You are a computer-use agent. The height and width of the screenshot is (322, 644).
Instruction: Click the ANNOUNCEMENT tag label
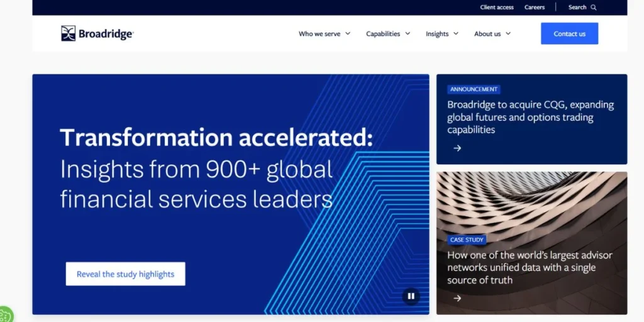coord(474,89)
